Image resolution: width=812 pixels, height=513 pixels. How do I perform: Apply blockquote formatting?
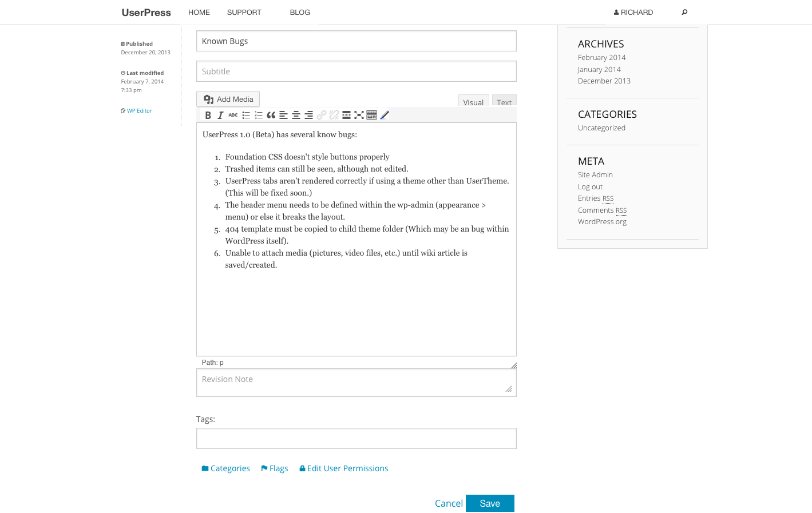[x=271, y=115]
